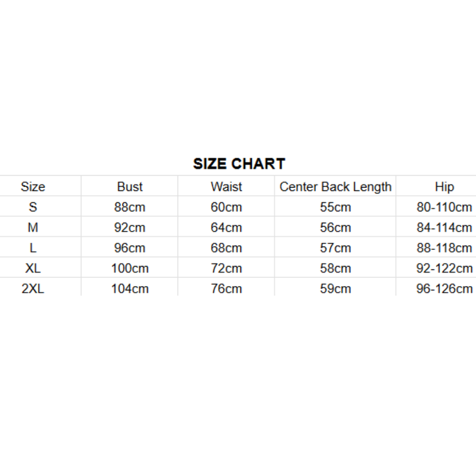Screen dimensions: 476x476
Task: Select the Bust column header
Action: 130,187
